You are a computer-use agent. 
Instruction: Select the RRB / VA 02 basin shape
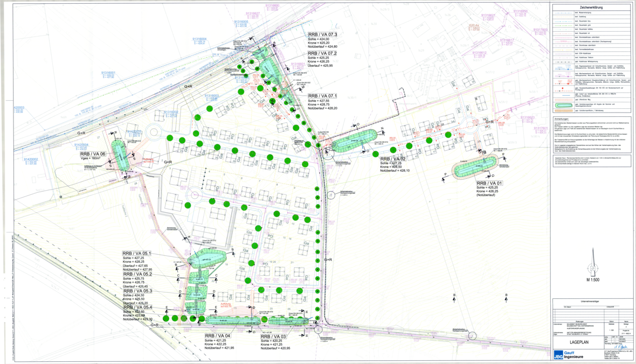353,140
